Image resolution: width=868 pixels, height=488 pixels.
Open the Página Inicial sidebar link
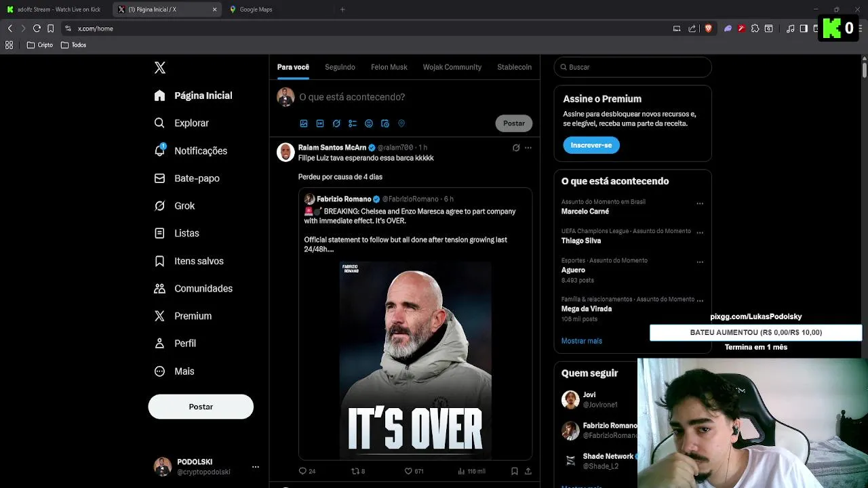click(x=193, y=96)
